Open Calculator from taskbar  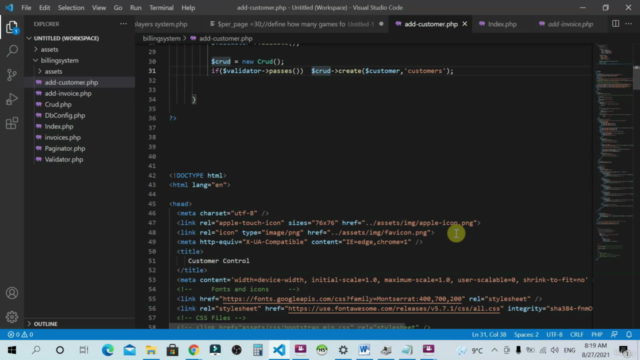[258, 350]
